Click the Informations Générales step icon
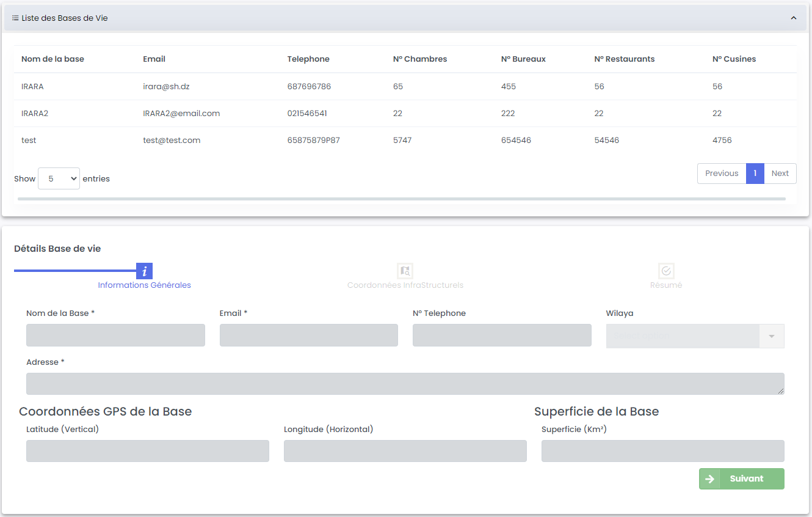 point(144,271)
